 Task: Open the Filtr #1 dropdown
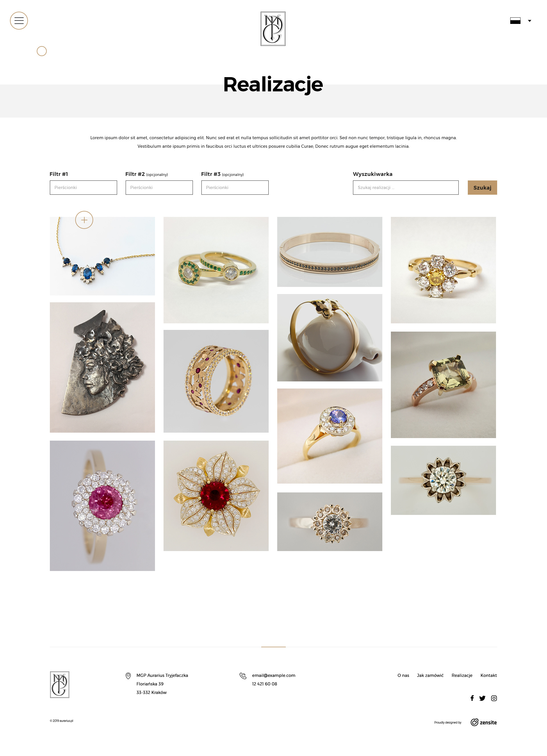[83, 187]
